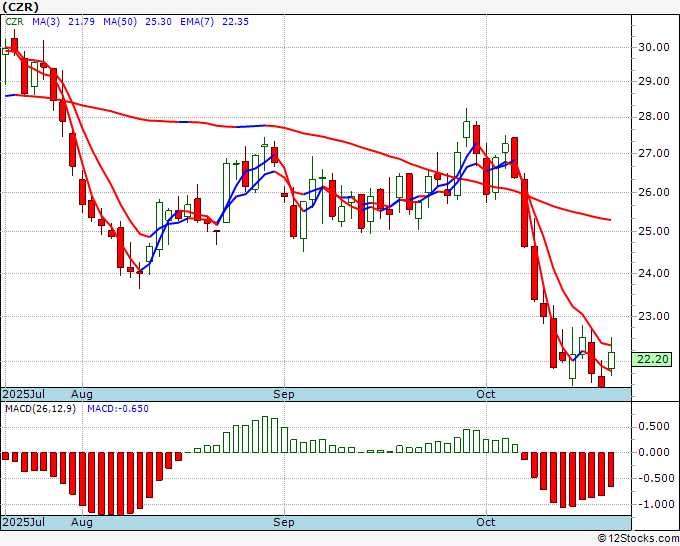Click the MA(50) legend label
The height and width of the screenshot is (546, 680).
pos(120,22)
